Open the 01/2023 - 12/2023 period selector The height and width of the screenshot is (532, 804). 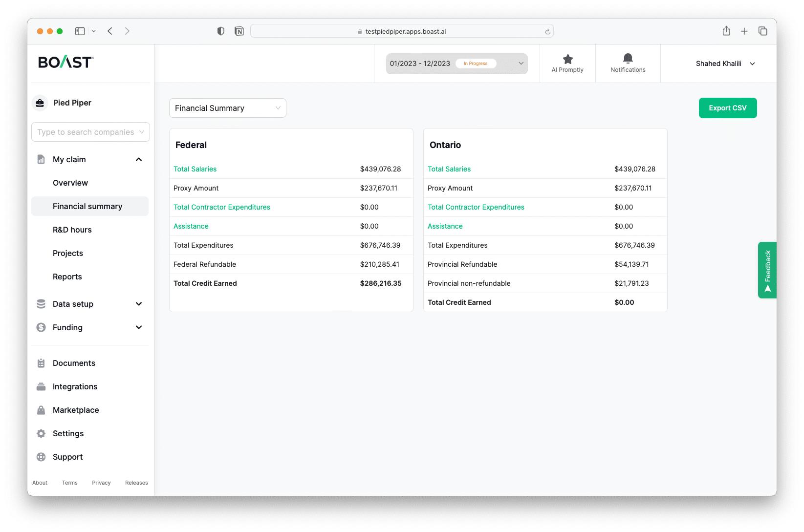(456, 64)
